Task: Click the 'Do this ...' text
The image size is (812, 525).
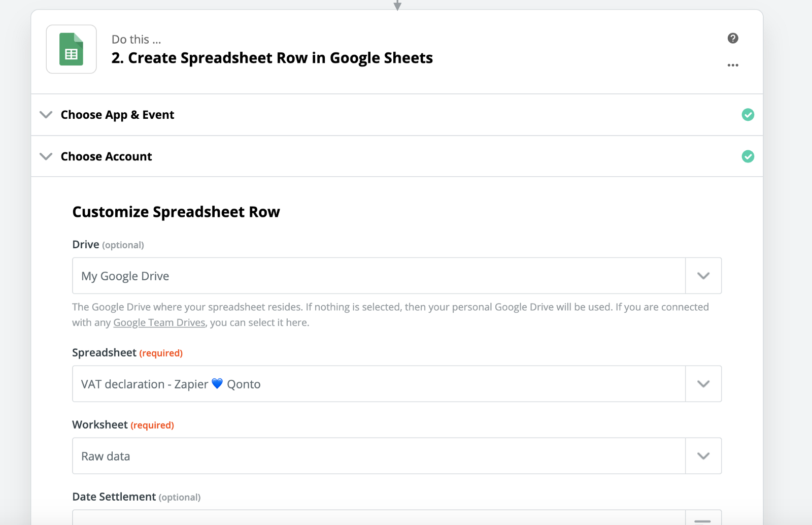Action: click(137, 39)
